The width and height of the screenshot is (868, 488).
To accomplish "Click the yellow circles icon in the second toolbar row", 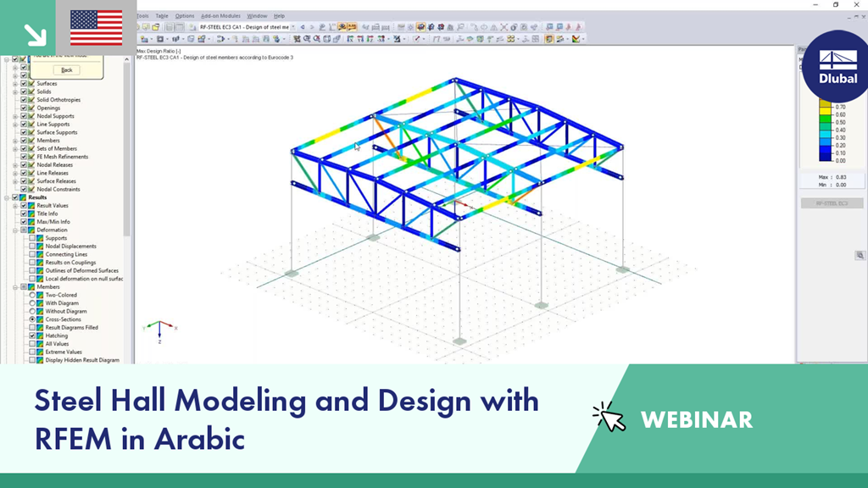I will pos(509,39).
